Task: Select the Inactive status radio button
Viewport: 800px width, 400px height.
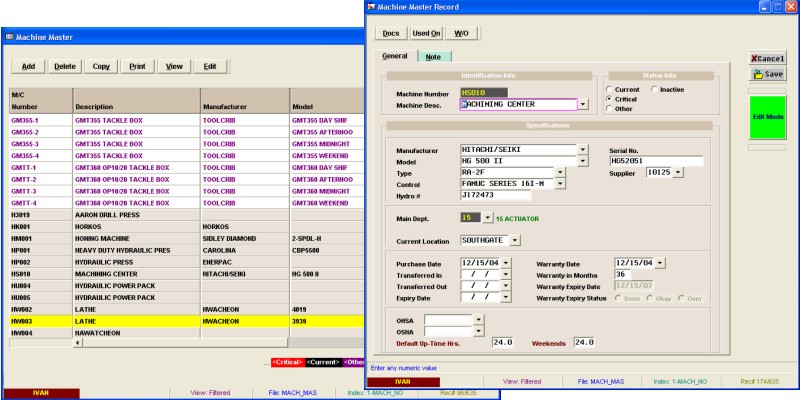Action: [654, 89]
